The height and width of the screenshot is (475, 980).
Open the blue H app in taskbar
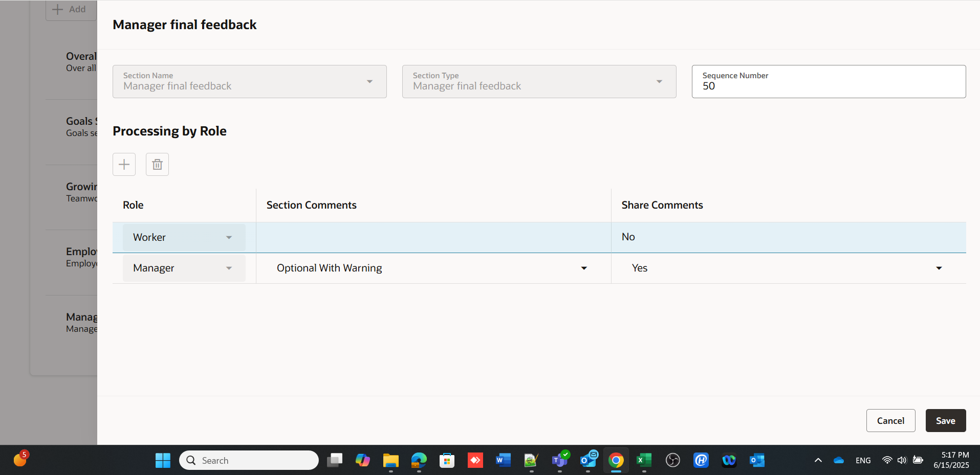tap(701, 460)
